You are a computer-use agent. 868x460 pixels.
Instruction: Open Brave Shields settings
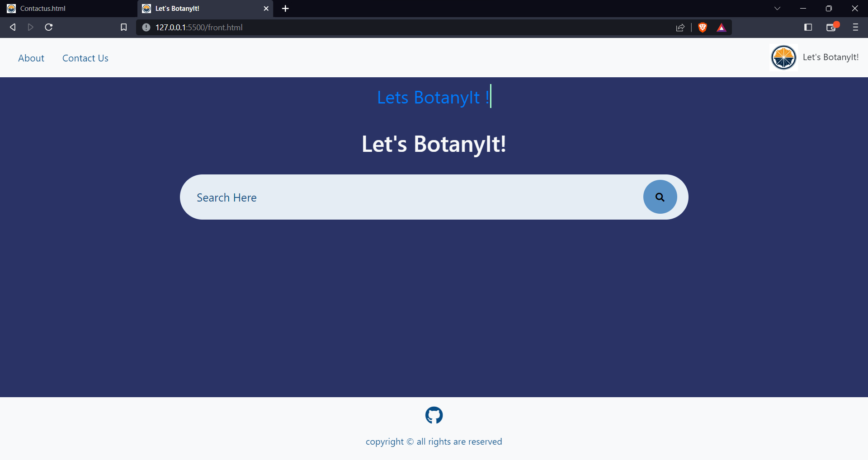703,27
